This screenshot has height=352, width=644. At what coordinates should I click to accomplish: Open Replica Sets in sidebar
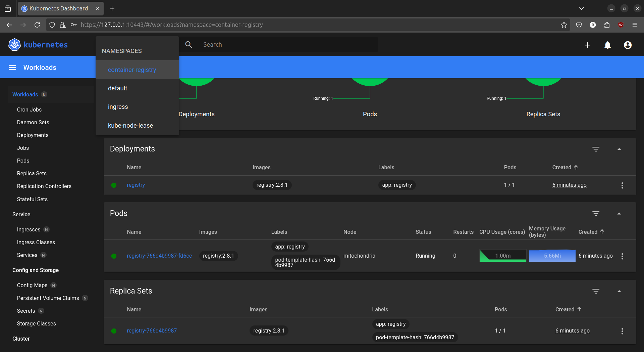click(x=32, y=173)
